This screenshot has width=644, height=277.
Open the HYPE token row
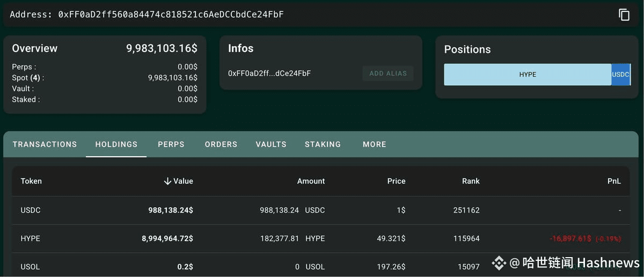[x=321, y=238]
